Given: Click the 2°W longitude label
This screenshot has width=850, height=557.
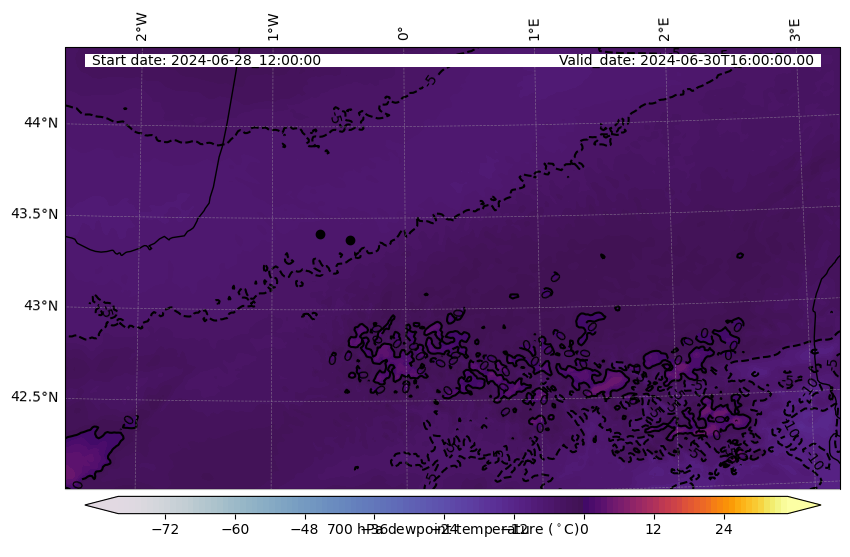Looking at the screenshot, I should pyautogui.click(x=142, y=27).
